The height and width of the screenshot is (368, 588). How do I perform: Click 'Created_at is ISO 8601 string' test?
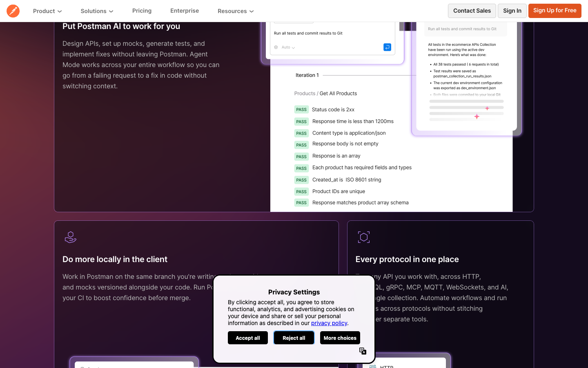point(347,180)
